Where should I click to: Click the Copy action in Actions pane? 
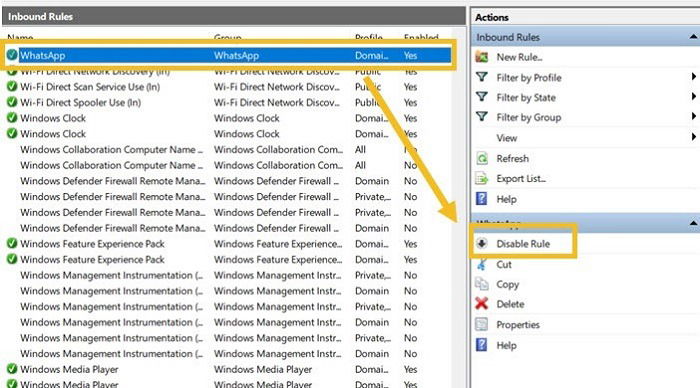click(x=508, y=284)
